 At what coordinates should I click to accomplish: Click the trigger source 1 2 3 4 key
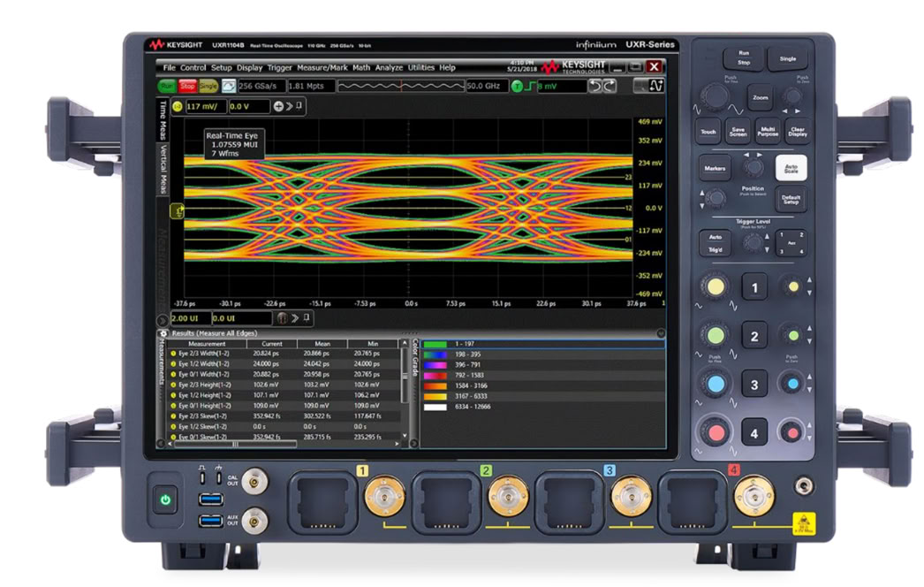791,243
